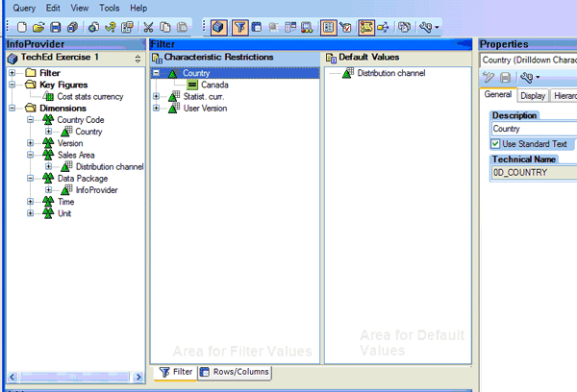Create a new query with toolbar icon
The image size is (577, 392).
coord(22,27)
